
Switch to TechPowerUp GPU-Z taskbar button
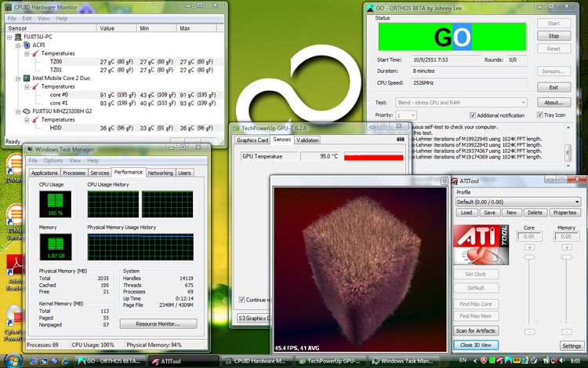click(330, 361)
